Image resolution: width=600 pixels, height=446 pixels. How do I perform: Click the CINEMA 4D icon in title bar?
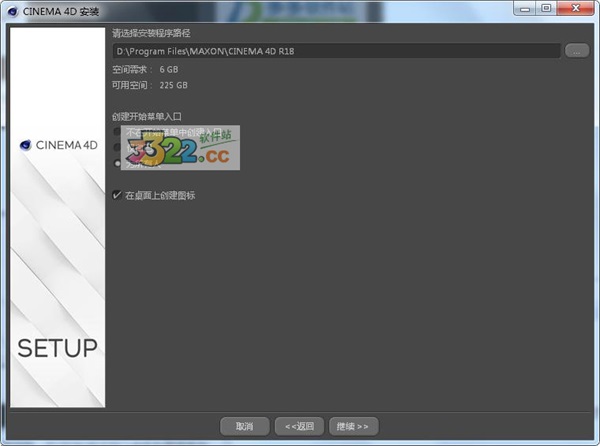coord(13,11)
